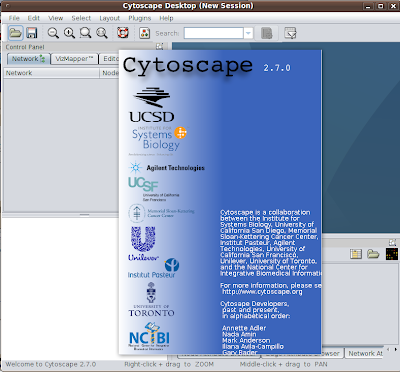Open help via the lifesaver icon
The height and width of the screenshot is (372, 400).
coord(123,33)
